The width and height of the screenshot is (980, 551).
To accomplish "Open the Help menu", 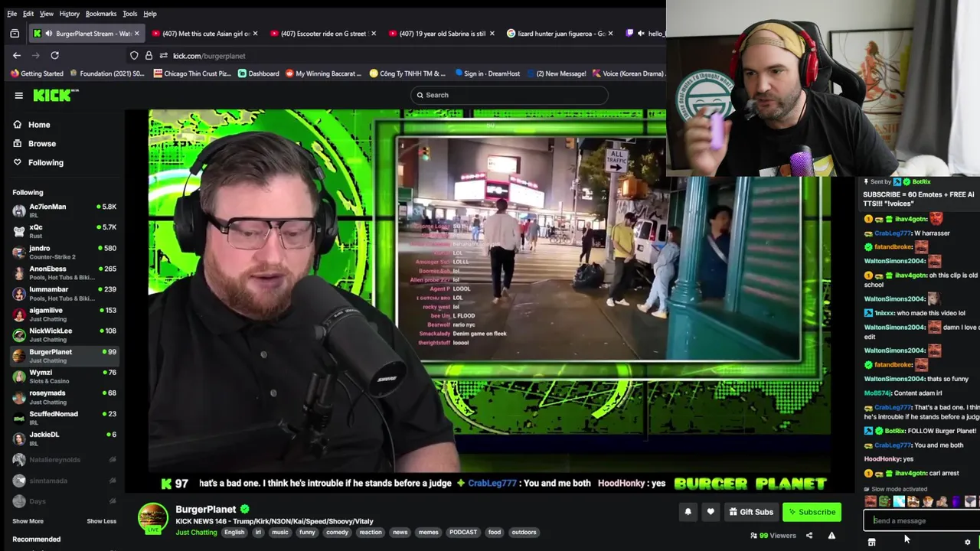I will pos(150,14).
